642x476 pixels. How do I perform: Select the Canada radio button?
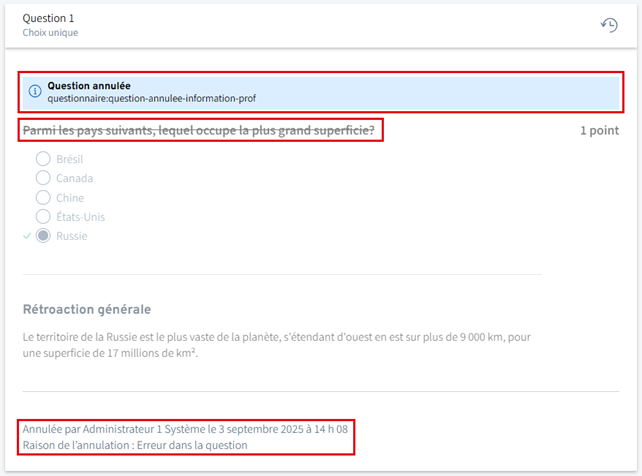coord(43,178)
